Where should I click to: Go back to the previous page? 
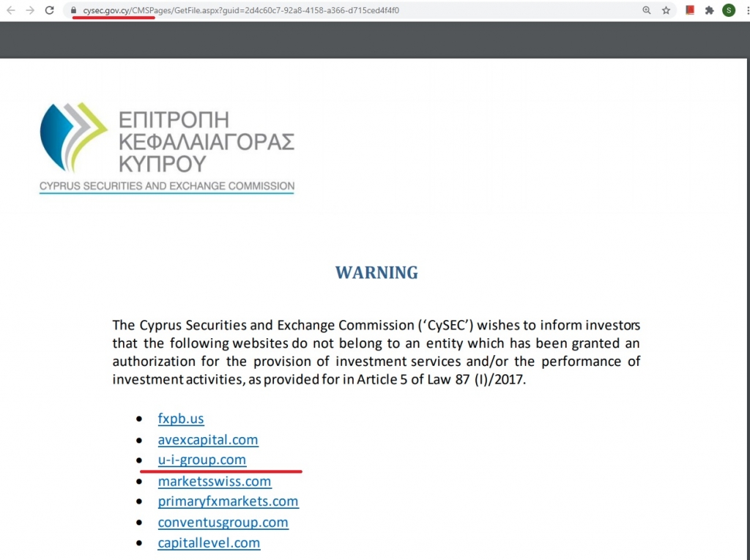coord(10,10)
